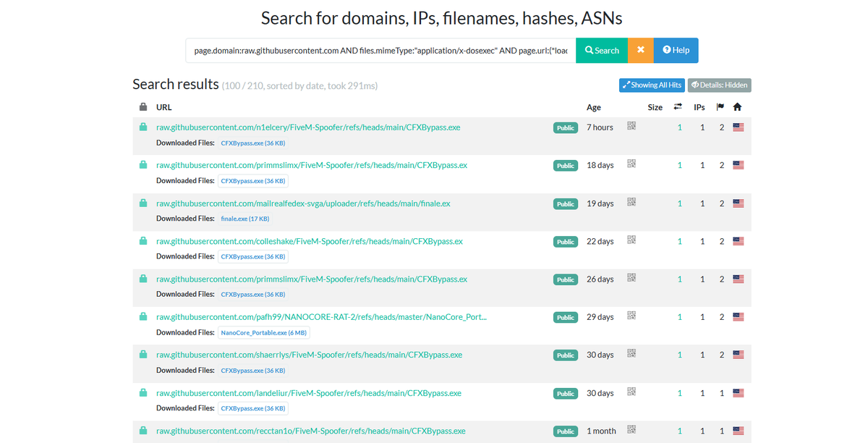
Task: Click the lock icon in the mailrealfedex-svga row
Action: click(x=143, y=203)
